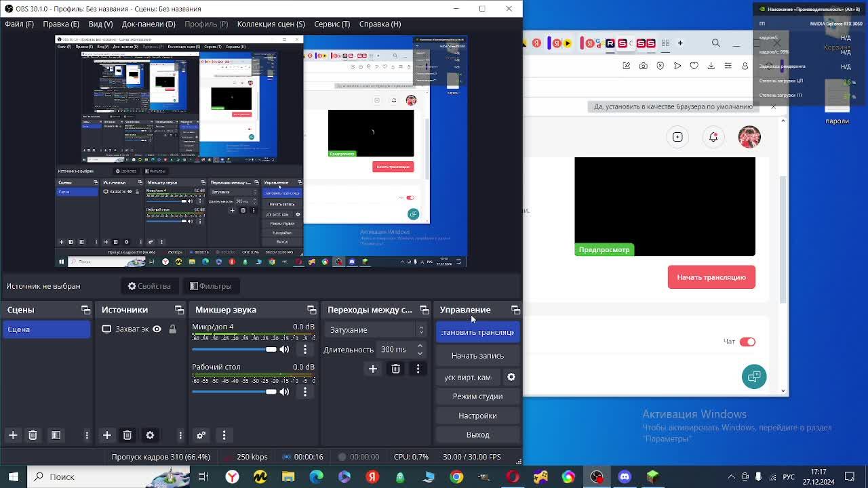Image resolution: width=868 pixels, height=488 pixels.
Task: Open the Фильтры button for the source
Action: (210, 286)
